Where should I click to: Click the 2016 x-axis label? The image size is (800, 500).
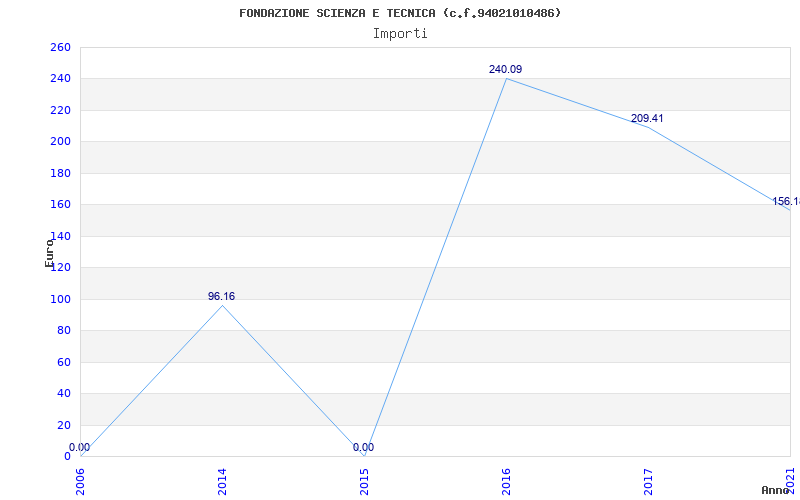(506, 482)
